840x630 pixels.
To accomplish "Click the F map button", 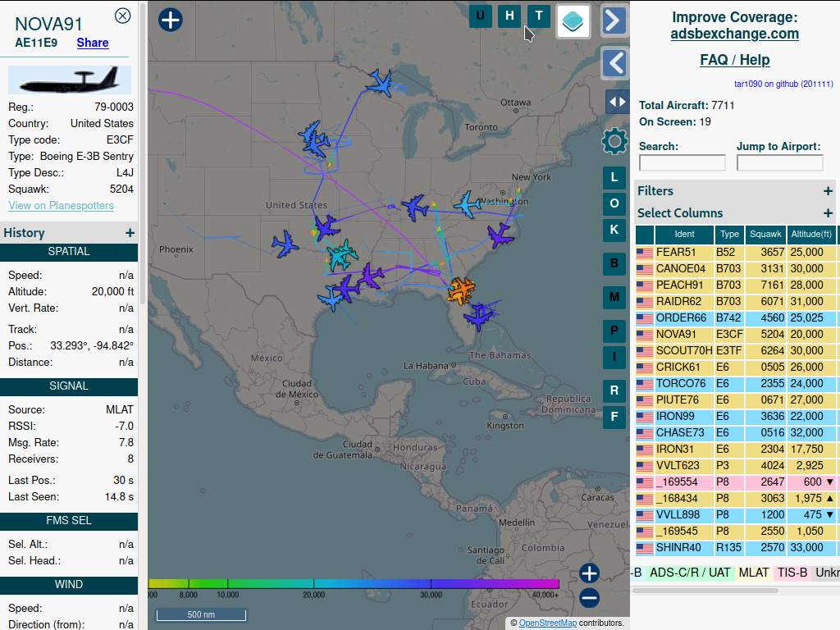I will (614, 417).
